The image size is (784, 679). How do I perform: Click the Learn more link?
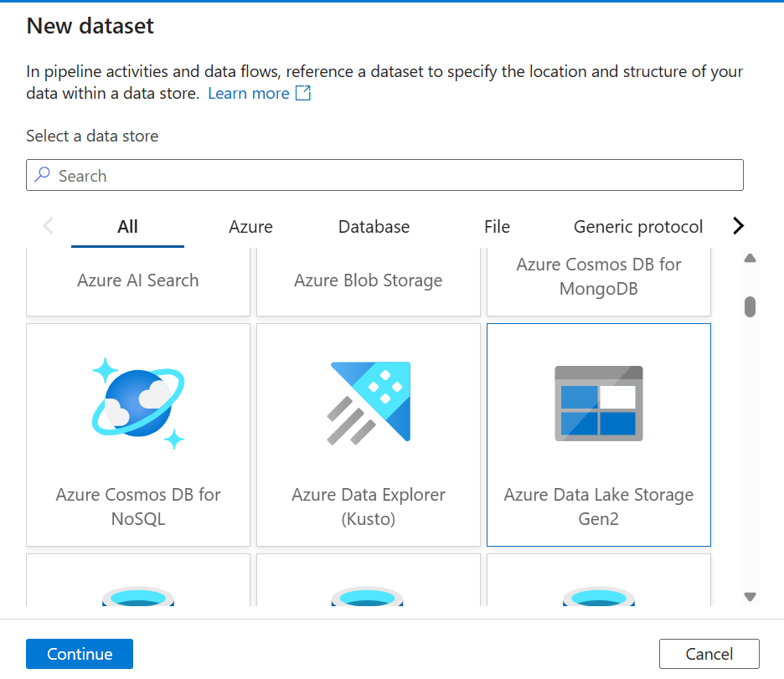pyautogui.click(x=249, y=93)
